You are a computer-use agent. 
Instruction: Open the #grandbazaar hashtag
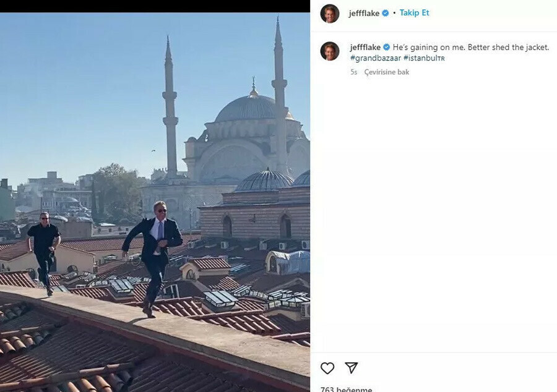(374, 58)
